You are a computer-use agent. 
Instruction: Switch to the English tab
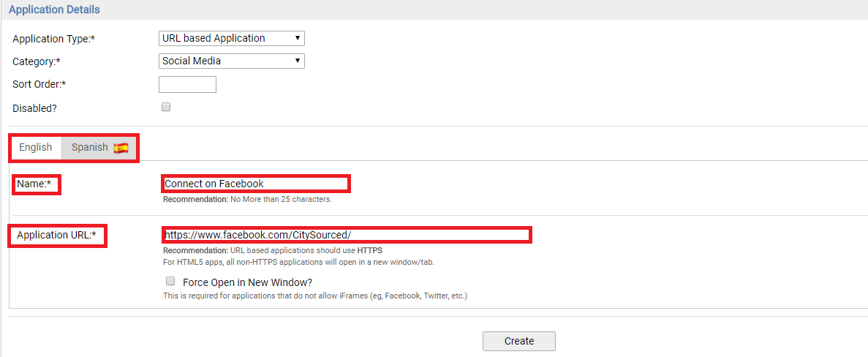pos(35,147)
